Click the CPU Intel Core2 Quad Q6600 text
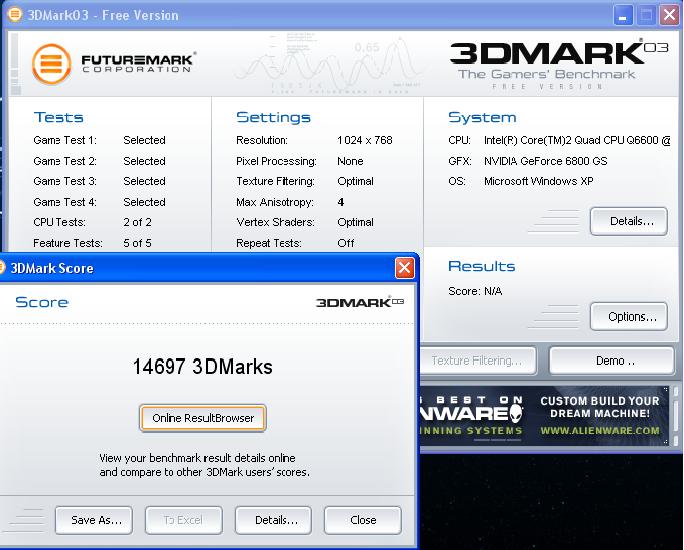684x550 pixels. (577, 140)
